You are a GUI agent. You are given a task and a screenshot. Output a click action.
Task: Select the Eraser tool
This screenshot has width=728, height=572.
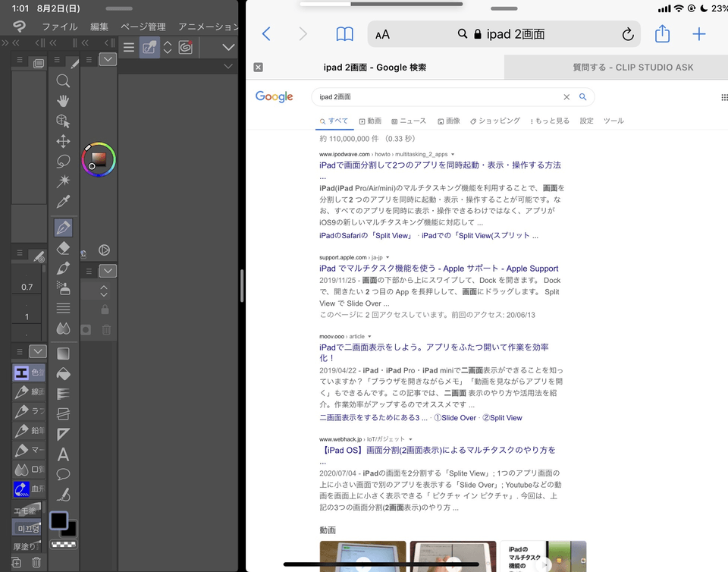coord(63,248)
